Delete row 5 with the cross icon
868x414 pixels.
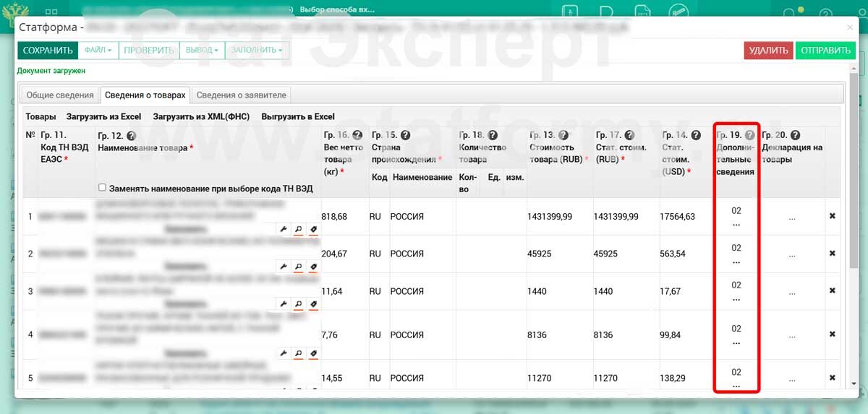click(833, 378)
